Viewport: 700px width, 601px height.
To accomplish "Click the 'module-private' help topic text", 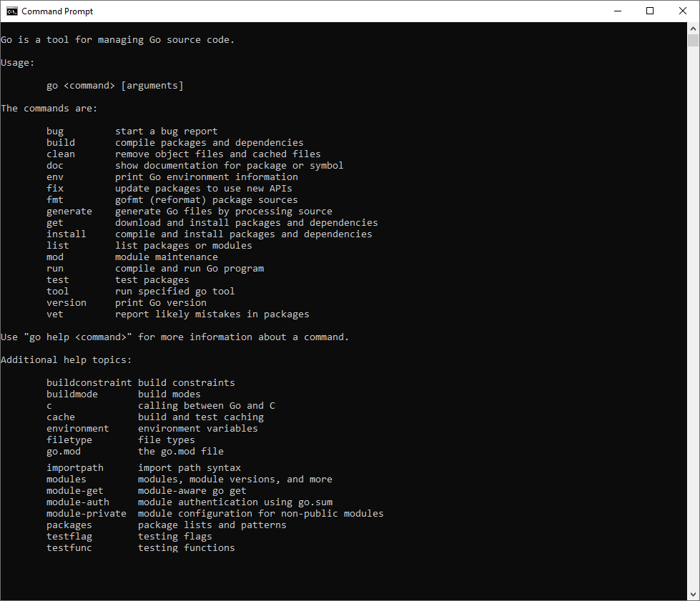I will 87,514.
